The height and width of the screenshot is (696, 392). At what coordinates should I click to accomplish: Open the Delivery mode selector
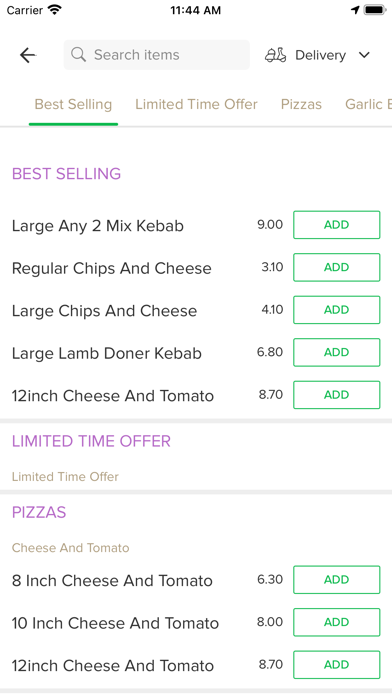[x=318, y=55]
